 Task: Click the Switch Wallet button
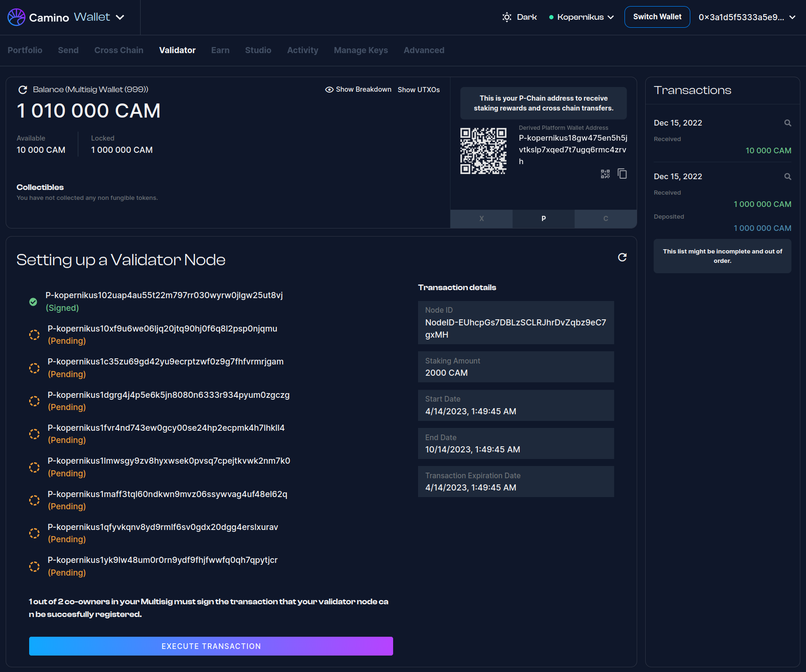tap(657, 17)
